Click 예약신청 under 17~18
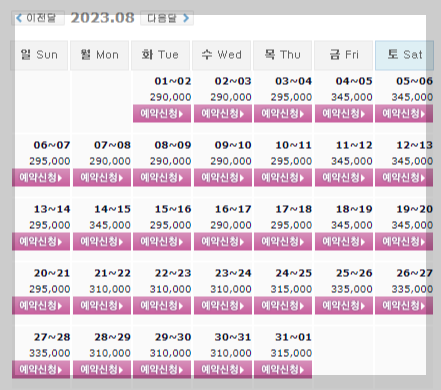This screenshot has width=441, height=390. (x=283, y=242)
